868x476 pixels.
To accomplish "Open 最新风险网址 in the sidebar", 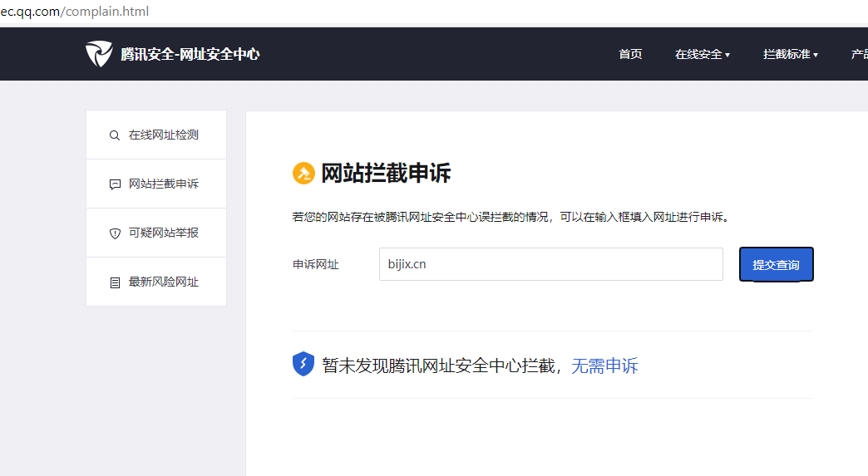I will click(156, 282).
